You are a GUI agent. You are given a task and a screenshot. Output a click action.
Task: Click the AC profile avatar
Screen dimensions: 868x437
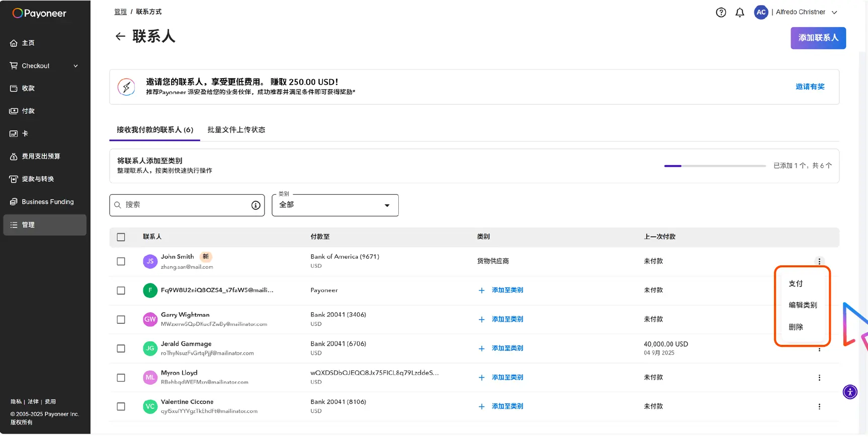click(761, 12)
